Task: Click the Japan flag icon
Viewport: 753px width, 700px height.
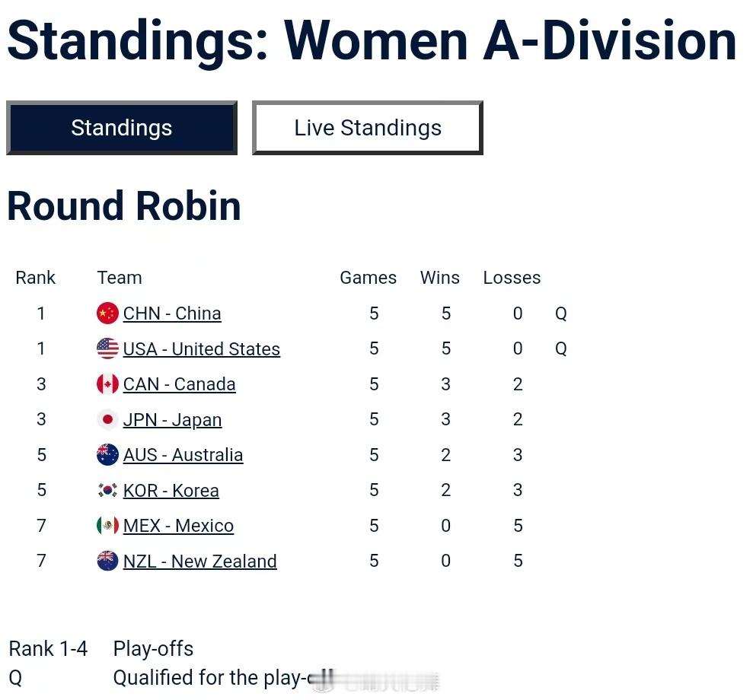Action: click(107, 419)
